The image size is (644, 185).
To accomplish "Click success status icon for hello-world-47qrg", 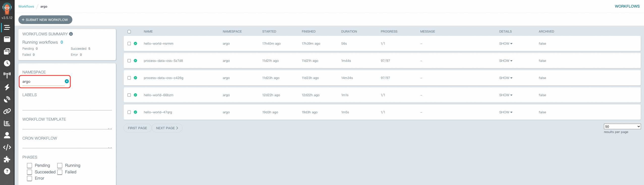I will (x=135, y=112).
